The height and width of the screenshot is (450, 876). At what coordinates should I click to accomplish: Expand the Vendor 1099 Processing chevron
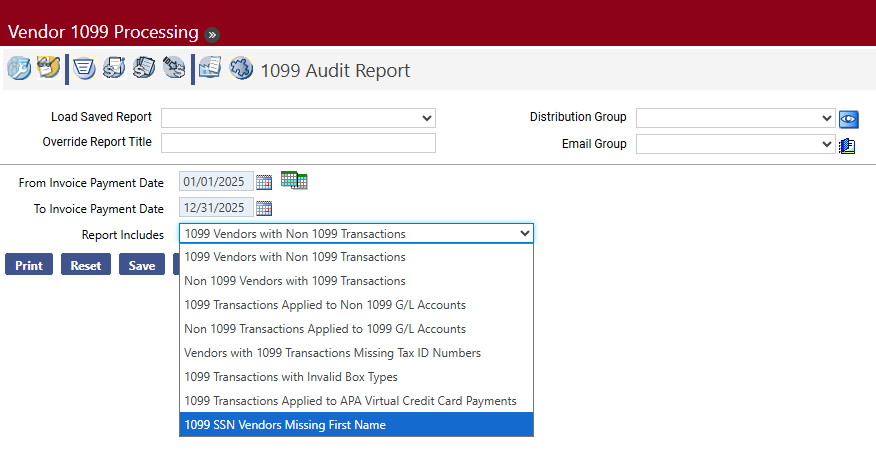pyautogui.click(x=211, y=33)
